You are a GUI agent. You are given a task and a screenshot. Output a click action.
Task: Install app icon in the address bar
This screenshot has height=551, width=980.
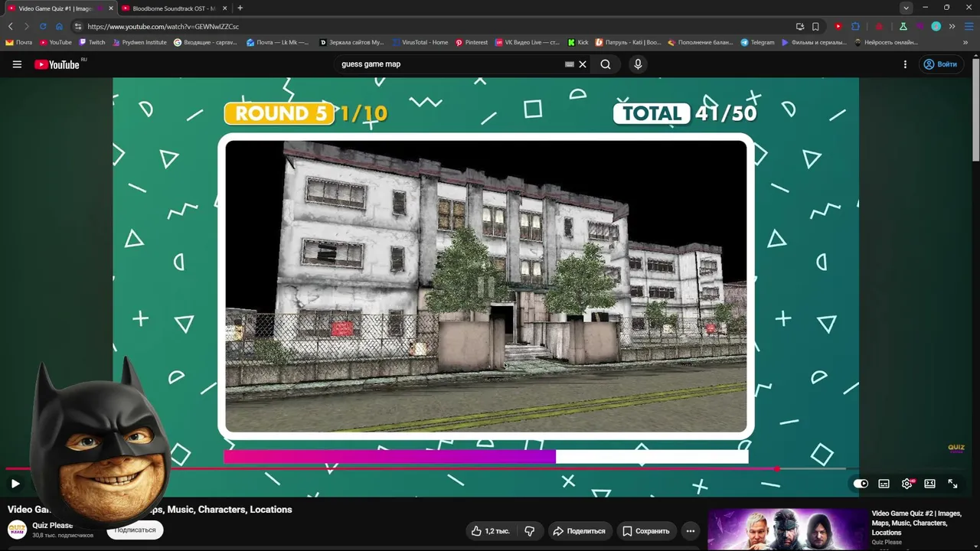click(800, 26)
